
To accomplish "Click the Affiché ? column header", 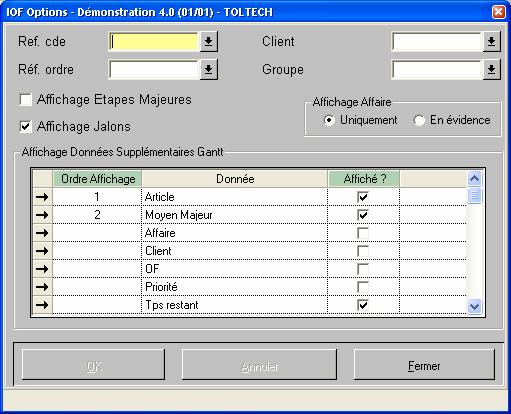I will click(x=364, y=179).
